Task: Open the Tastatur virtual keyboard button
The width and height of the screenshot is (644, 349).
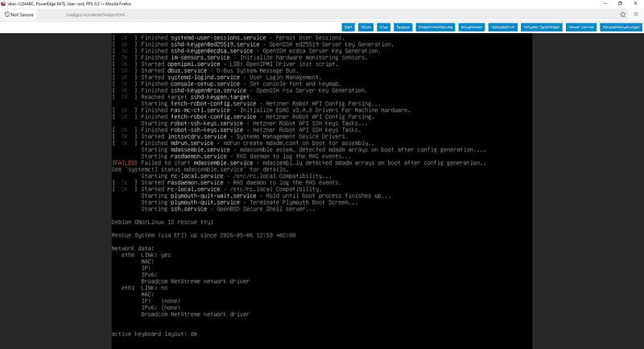Action: 403,27
